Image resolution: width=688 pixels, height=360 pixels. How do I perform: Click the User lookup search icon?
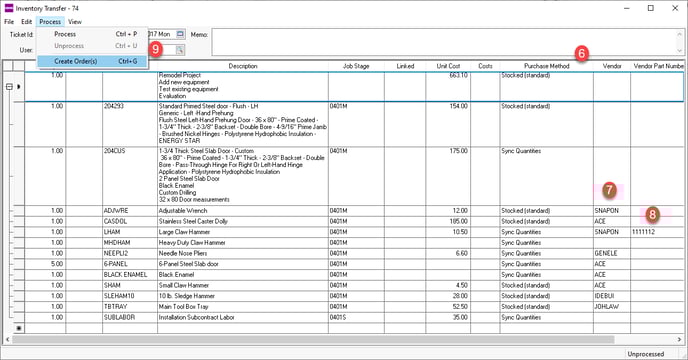[x=180, y=50]
